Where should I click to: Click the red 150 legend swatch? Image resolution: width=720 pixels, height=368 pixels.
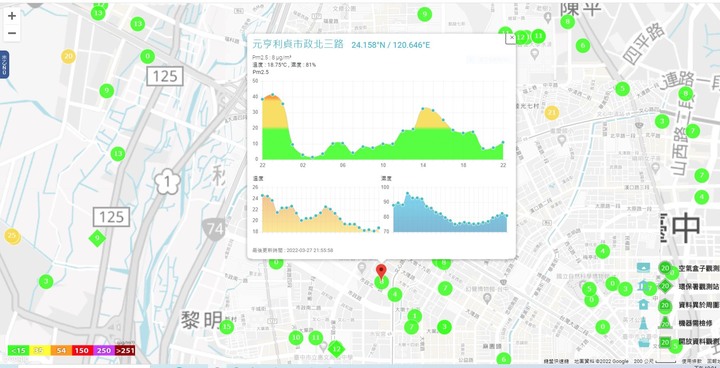[x=82, y=351]
